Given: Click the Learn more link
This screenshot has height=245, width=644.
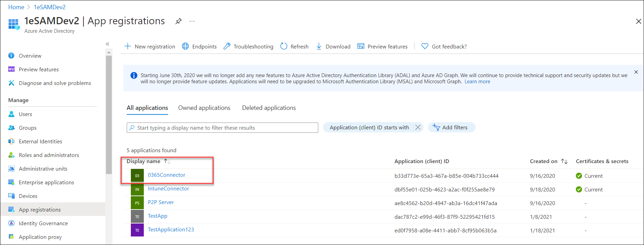Looking at the screenshot, I should point(477,82).
